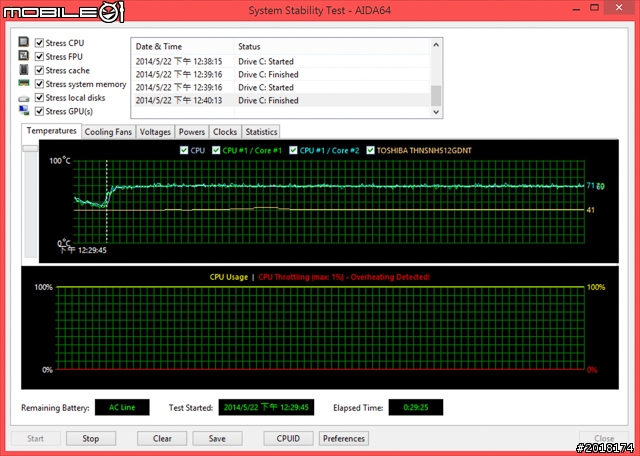Toggle the Stress cache checkbox

point(39,70)
